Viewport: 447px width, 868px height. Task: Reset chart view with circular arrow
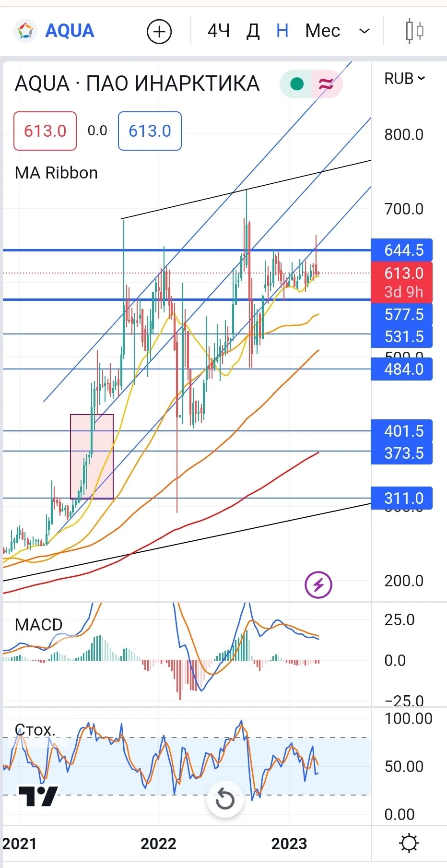pyautogui.click(x=225, y=799)
